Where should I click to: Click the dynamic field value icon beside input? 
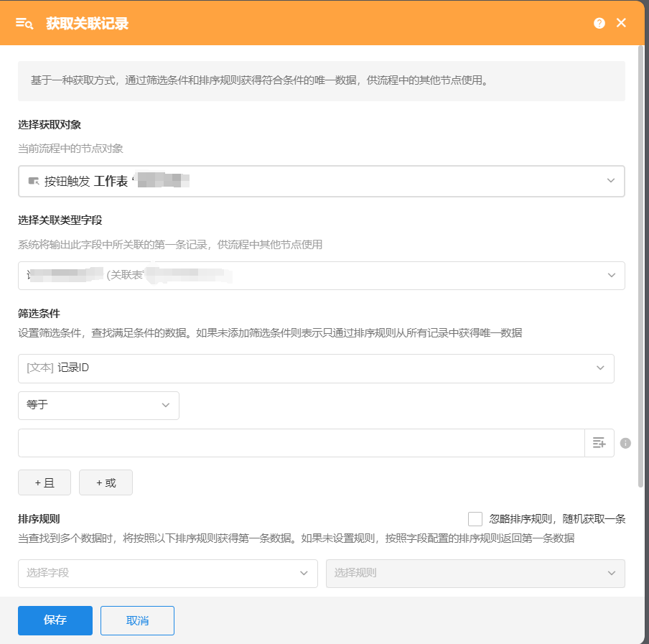[599, 443]
